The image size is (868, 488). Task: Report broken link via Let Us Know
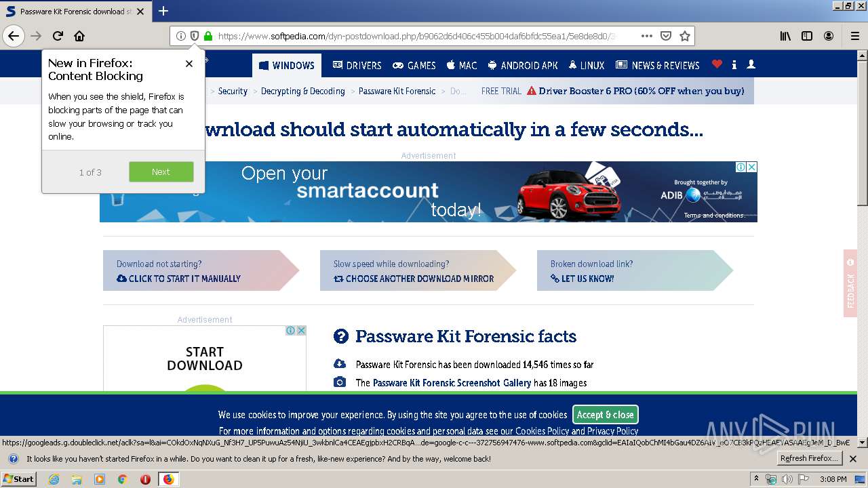[583, 279]
